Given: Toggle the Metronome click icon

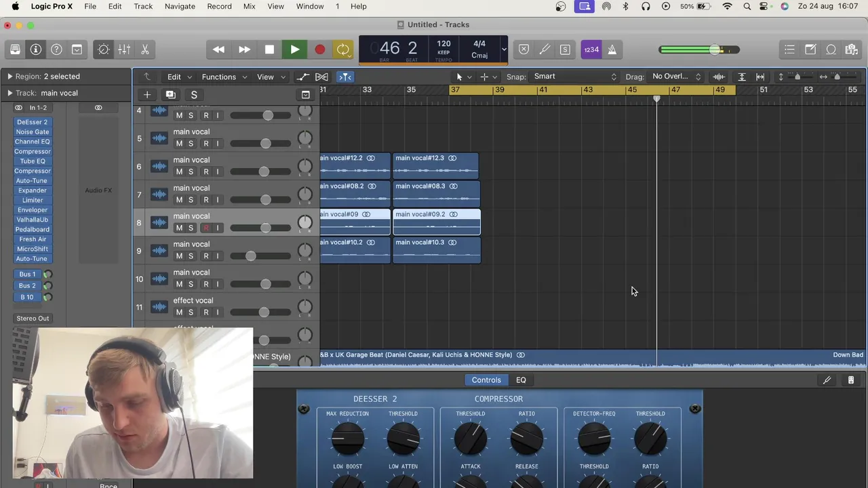Looking at the screenshot, I should (612, 49).
